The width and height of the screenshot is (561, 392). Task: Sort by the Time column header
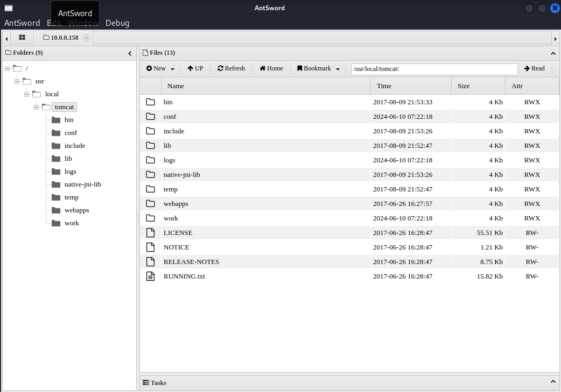tap(411, 86)
